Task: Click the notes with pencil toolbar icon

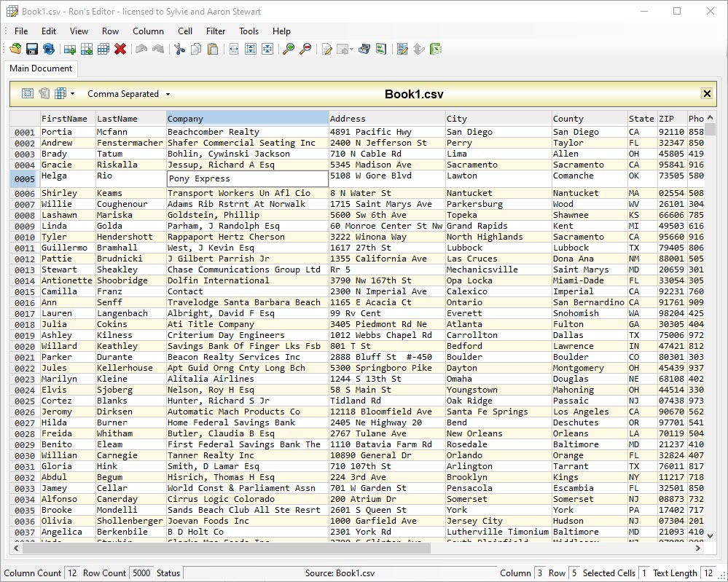Action: coord(402,49)
